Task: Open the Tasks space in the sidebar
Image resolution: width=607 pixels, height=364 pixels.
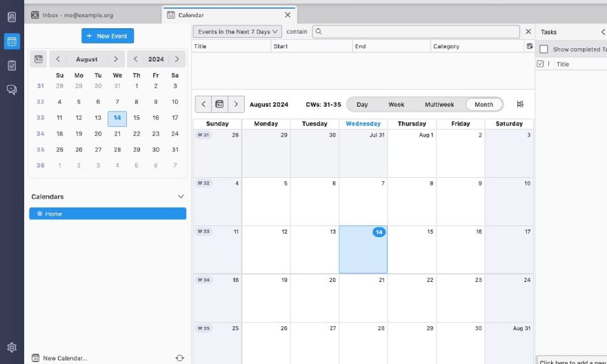Action: [12, 65]
